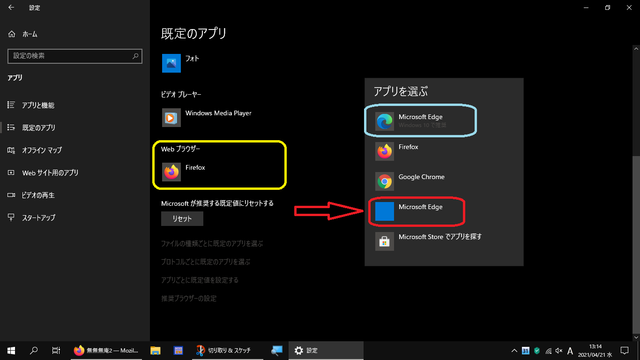Image resolution: width=640 pixels, height=360 pixels.
Task: Open the Home page in Settings
Action: (x=23, y=34)
